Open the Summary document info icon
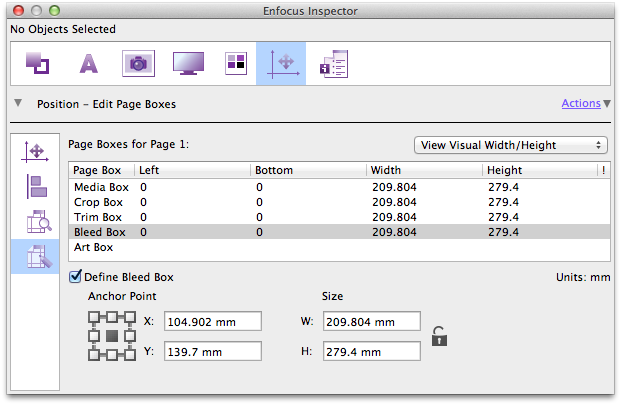The height and width of the screenshot is (405, 621). coord(334,64)
